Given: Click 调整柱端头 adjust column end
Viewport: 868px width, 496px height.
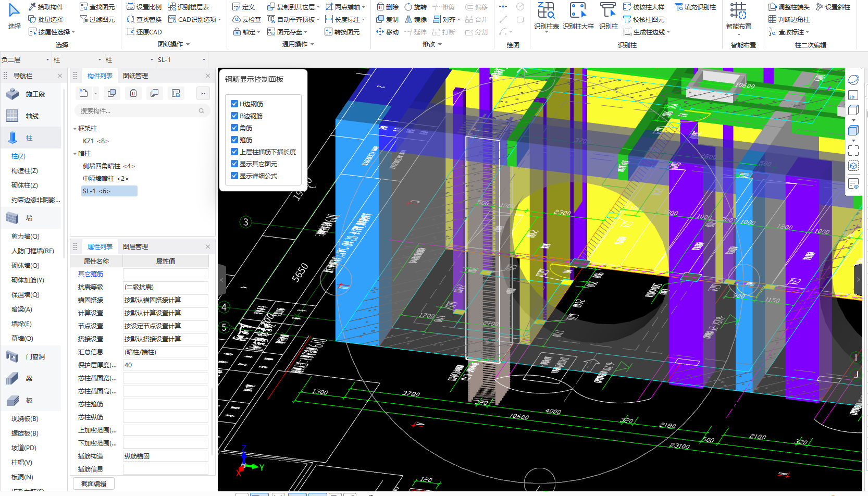Looking at the screenshot, I should 789,7.
